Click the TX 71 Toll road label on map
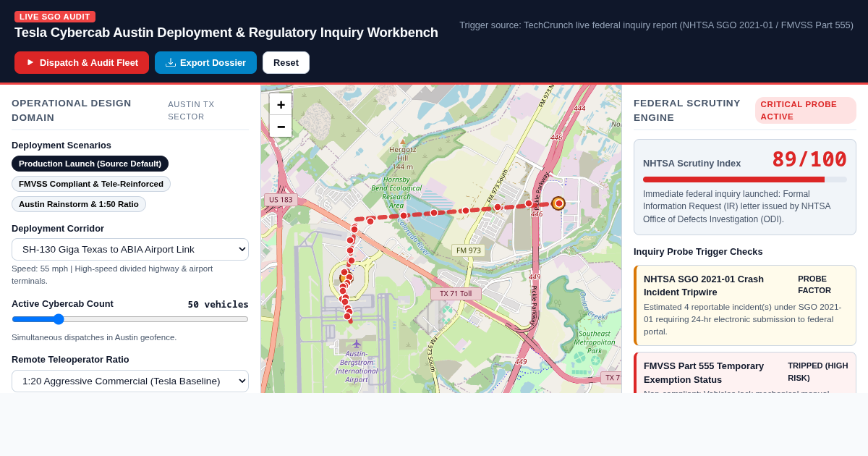This screenshot has width=868, height=456. click(456, 294)
